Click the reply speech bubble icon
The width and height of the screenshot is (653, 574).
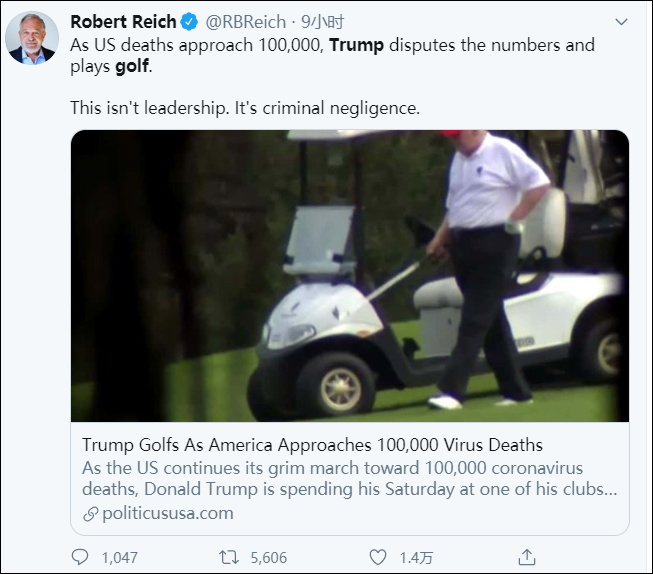click(x=80, y=556)
